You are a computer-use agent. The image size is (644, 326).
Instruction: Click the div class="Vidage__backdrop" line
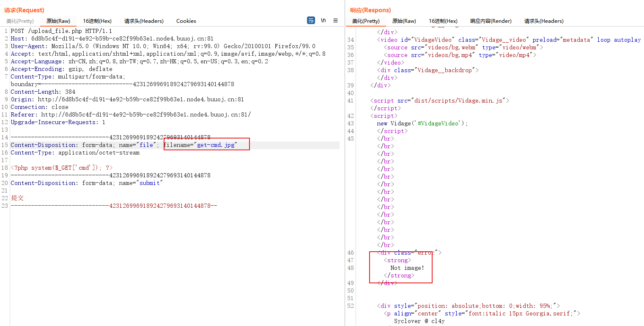pyautogui.click(x=428, y=70)
